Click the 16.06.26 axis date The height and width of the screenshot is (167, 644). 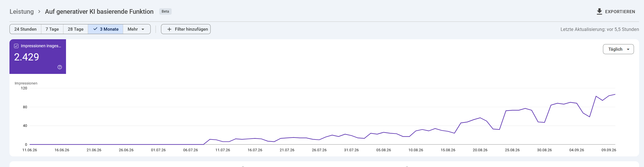coord(62,150)
